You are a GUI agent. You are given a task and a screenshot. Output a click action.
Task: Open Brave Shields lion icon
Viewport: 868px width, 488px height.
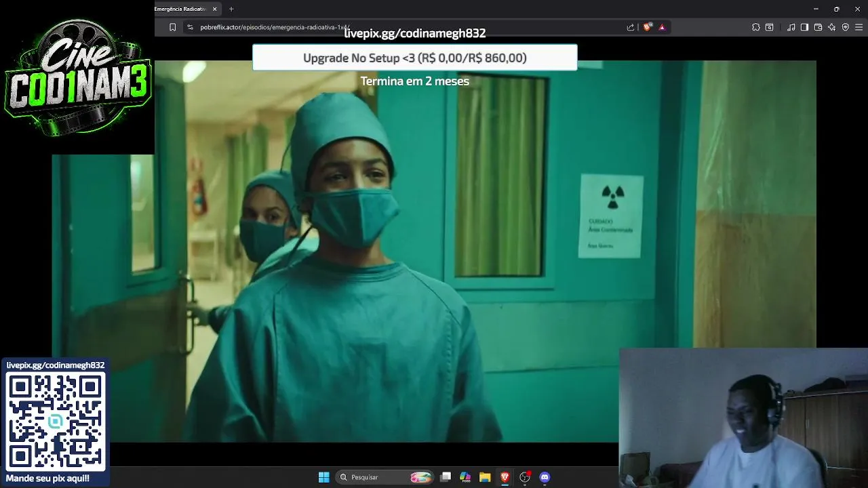648,27
